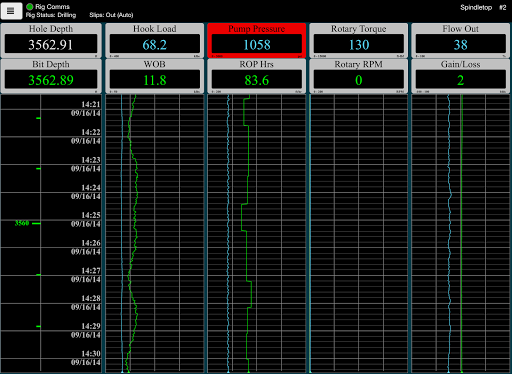512x374 pixels.
Task: Select the Bit Depth readout tile
Action: click(x=51, y=76)
